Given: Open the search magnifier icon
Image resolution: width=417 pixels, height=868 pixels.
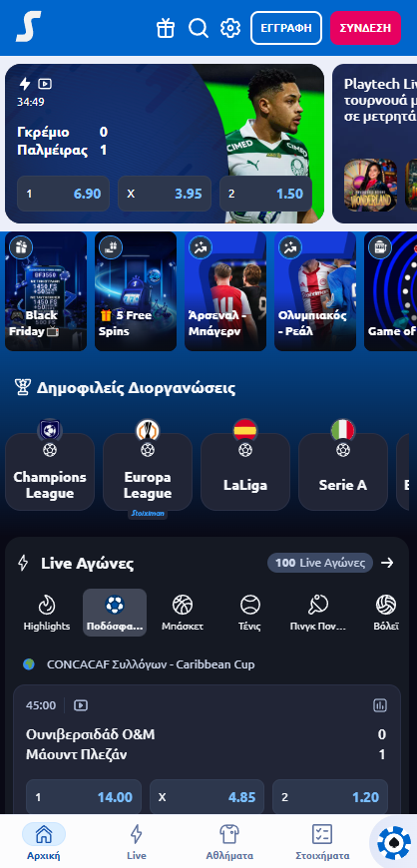Looking at the screenshot, I should tap(198, 28).
